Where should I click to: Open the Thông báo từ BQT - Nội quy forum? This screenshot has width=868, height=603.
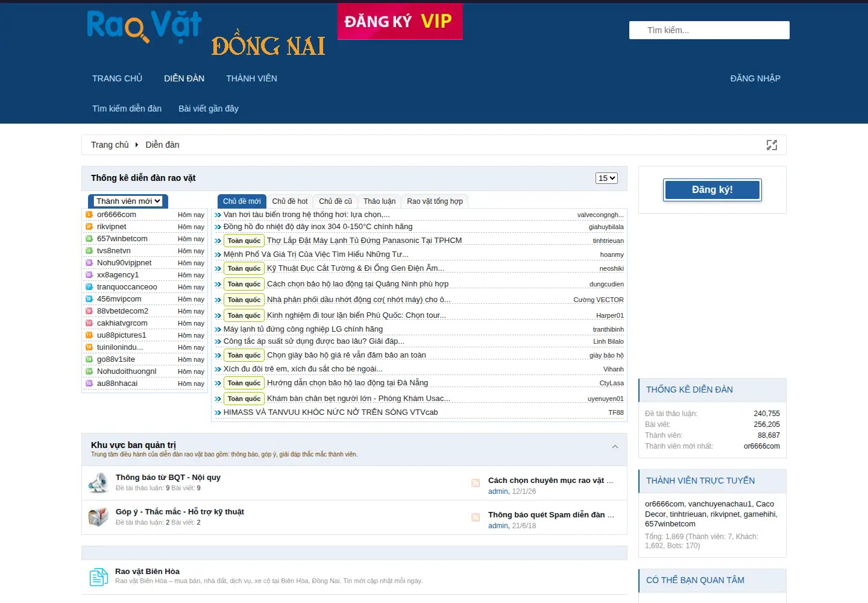(x=168, y=478)
